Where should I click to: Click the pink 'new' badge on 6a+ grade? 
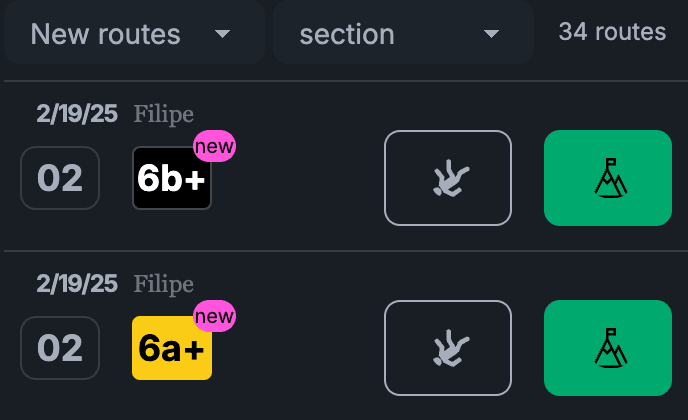(214, 316)
